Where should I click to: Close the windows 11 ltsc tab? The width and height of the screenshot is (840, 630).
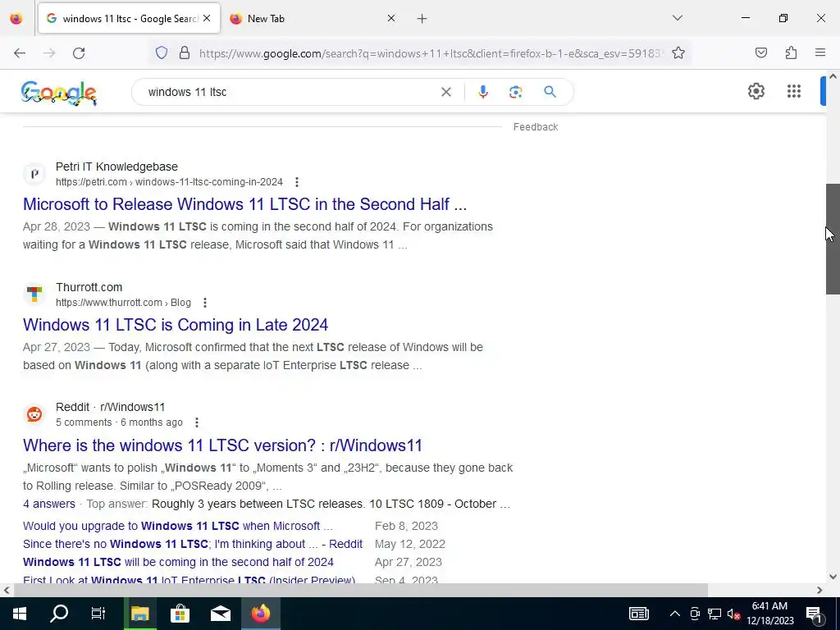(x=207, y=18)
